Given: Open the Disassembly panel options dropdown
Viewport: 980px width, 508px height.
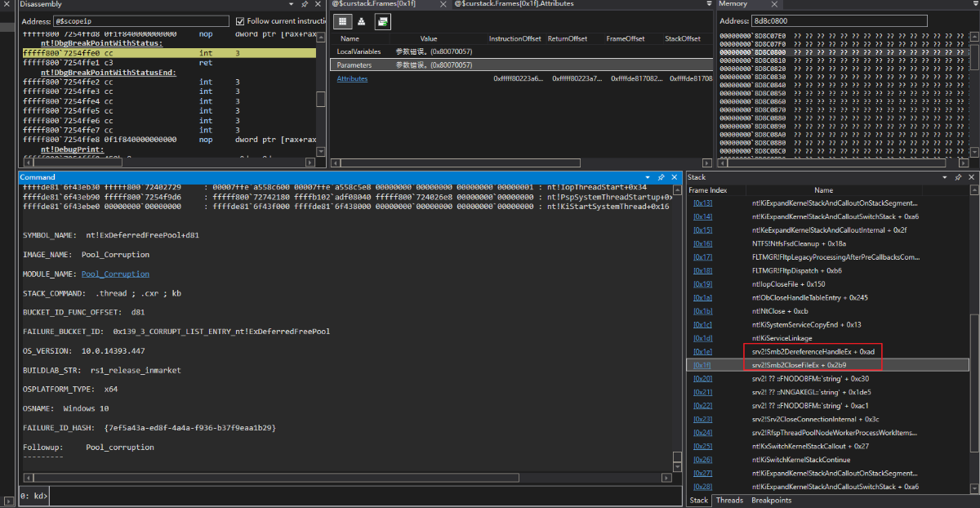Looking at the screenshot, I should pyautogui.click(x=291, y=4).
